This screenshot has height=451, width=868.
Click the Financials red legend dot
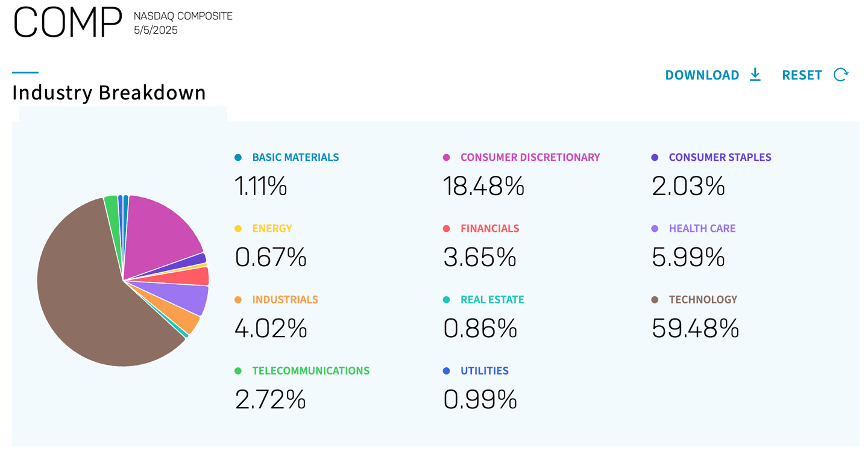point(447,229)
